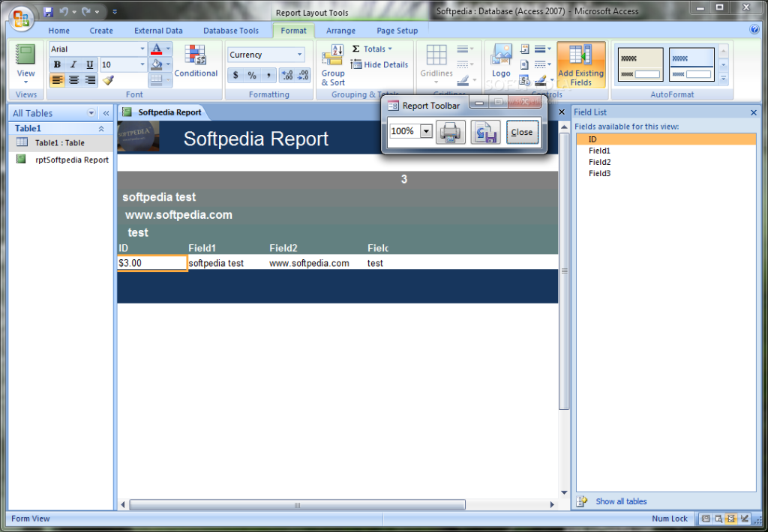The width and height of the screenshot is (768, 532).
Task: Select the Field1 entry in Field List
Action: coord(598,150)
